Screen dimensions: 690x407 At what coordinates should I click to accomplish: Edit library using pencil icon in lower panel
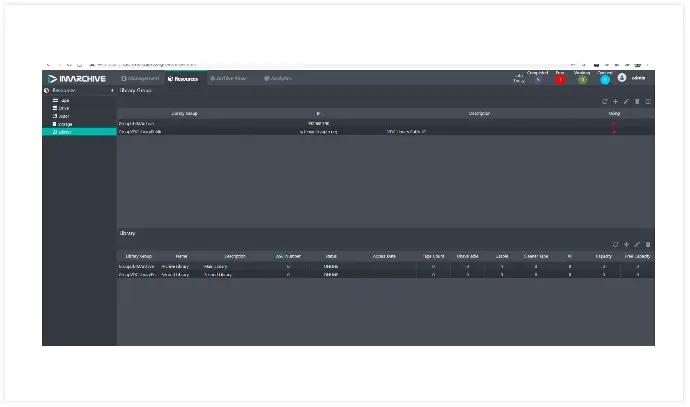(637, 244)
